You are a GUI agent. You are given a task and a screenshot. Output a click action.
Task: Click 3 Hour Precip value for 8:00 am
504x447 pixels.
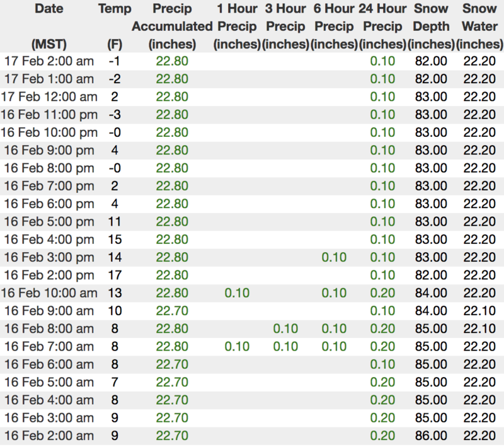(x=285, y=329)
